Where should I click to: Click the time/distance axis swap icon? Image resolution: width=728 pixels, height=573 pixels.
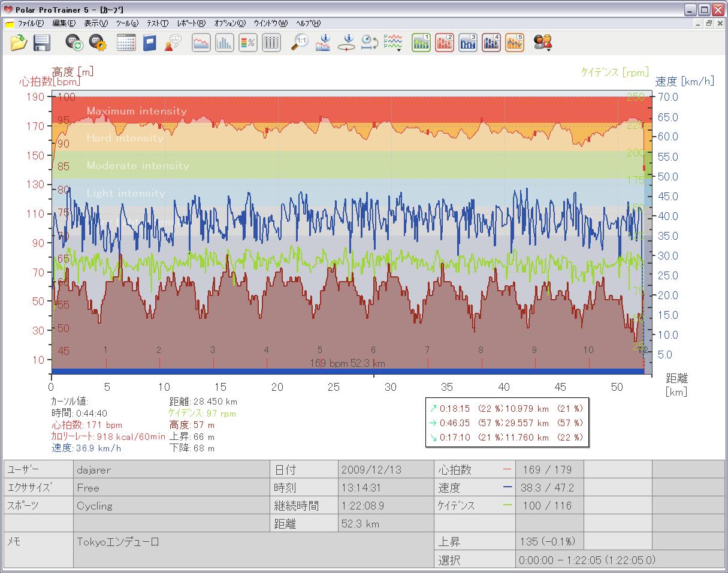tap(369, 43)
